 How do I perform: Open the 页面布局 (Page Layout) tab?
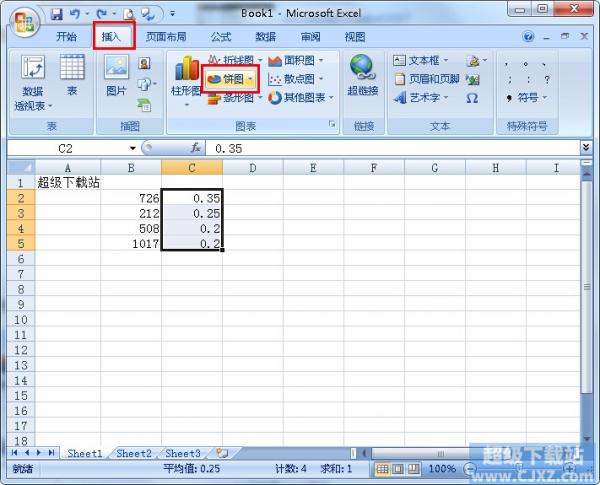[166, 37]
